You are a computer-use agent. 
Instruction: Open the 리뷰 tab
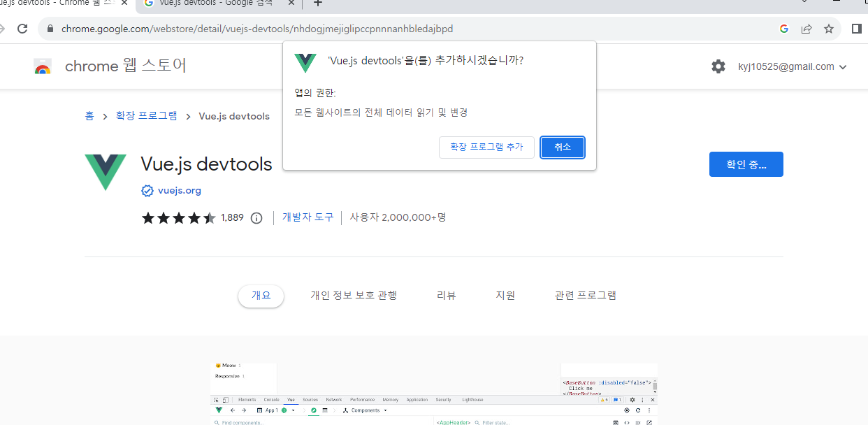tap(447, 296)
